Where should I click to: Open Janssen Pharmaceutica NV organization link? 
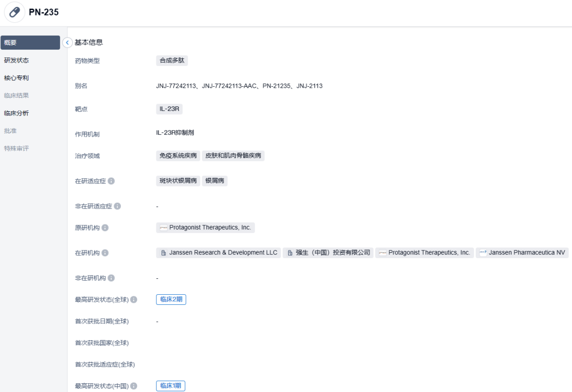[522, 253]
